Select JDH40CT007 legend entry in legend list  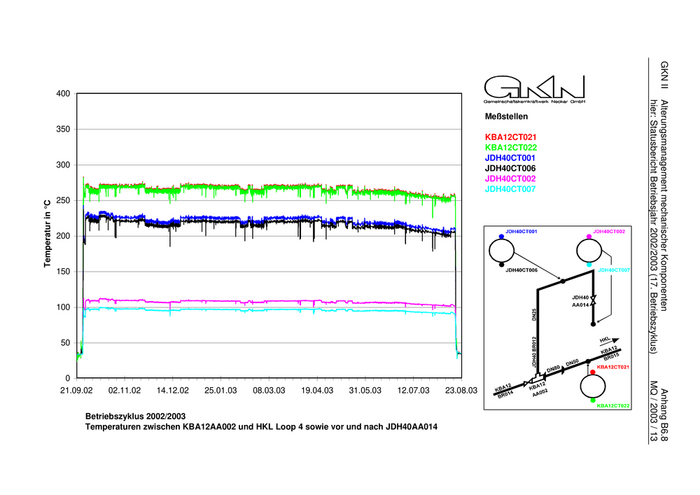[511, 189]
